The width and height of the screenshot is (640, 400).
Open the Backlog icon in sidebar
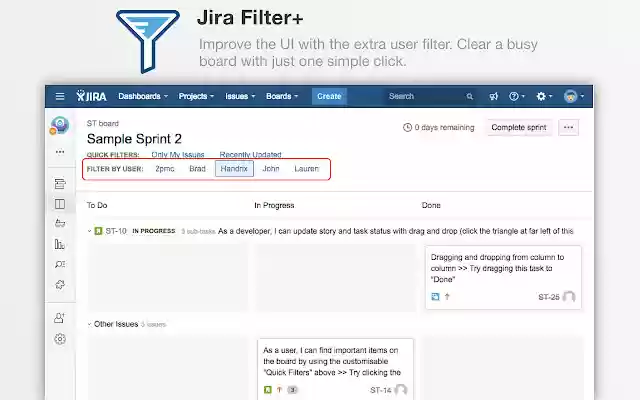pos(60,184)
